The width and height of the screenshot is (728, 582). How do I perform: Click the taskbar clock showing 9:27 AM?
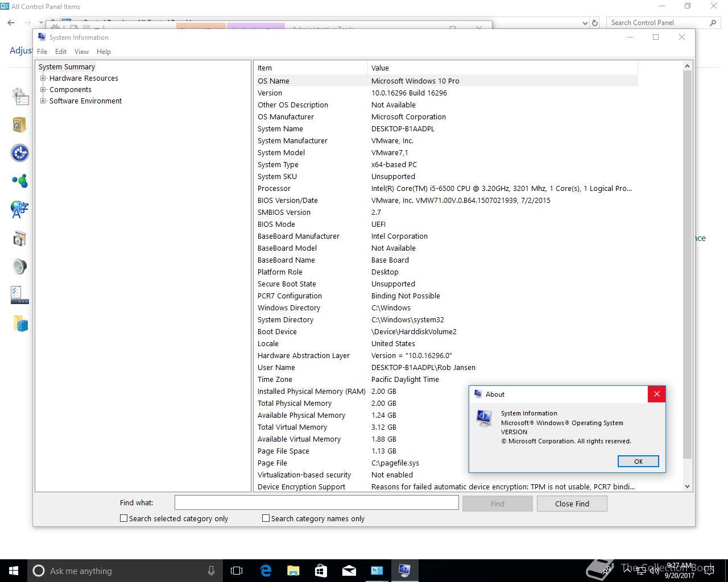click(x=680, y=571)
